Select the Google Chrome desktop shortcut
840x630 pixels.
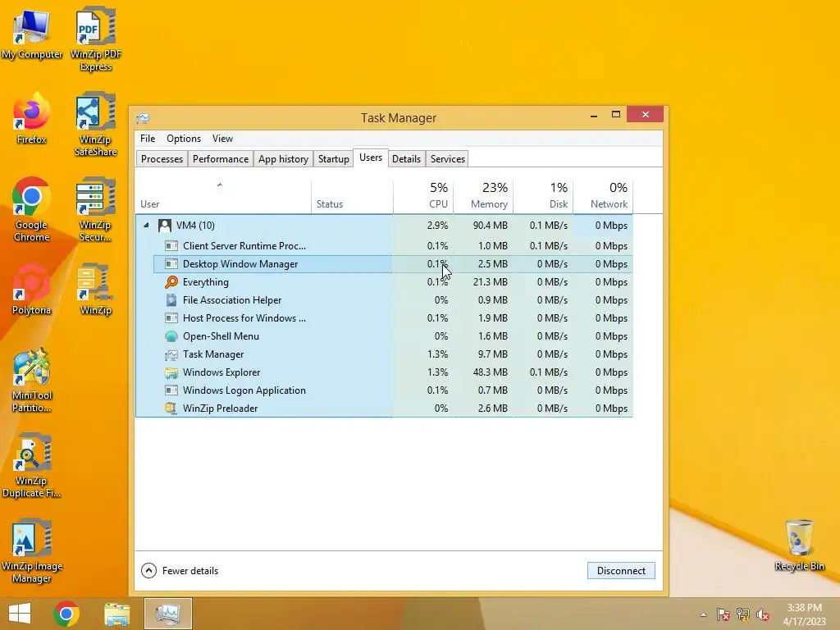click(32, 210)
